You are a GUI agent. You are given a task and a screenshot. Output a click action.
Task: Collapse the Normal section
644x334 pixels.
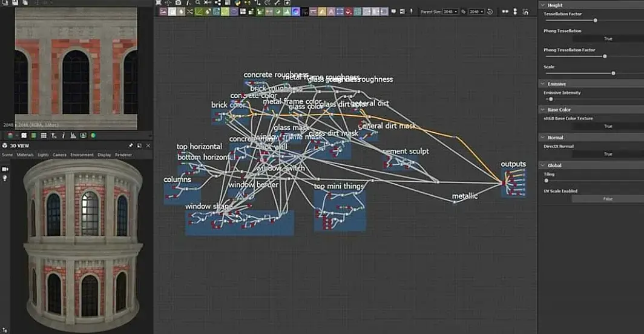[543, 138]
